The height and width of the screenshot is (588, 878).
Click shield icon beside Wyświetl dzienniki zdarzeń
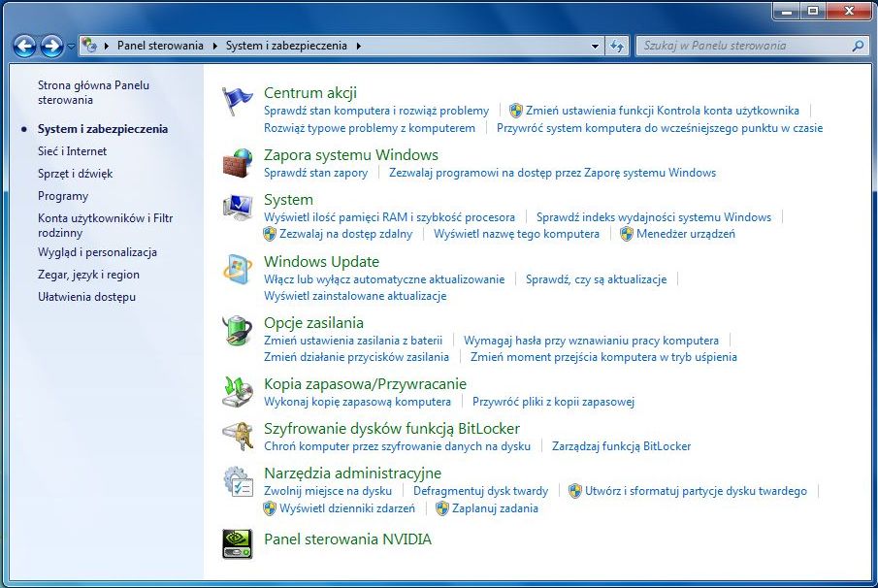tap(270, 508)
